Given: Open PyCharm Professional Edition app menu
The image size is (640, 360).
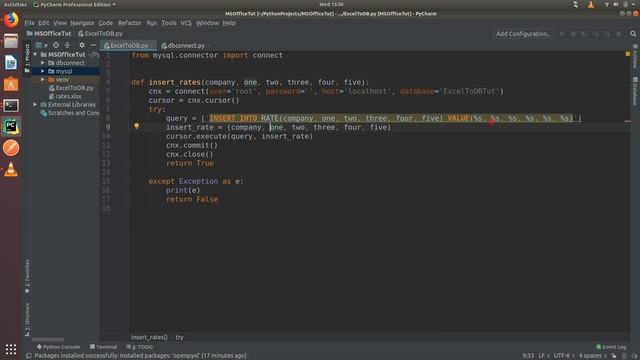Looking at the screenshot, I should [74, 4].
